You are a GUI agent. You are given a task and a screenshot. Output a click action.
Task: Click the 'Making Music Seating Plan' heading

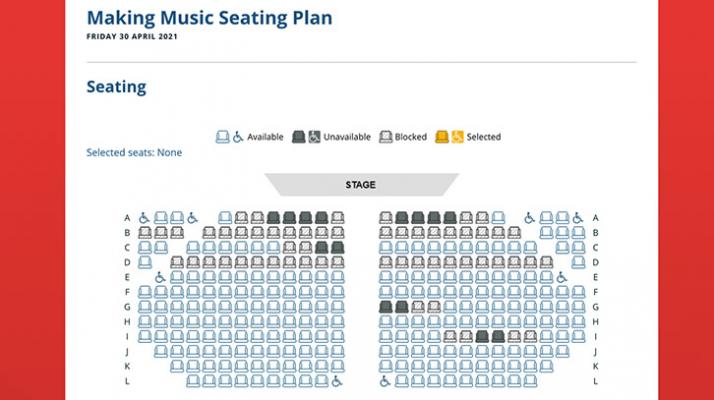pos(209,18)
